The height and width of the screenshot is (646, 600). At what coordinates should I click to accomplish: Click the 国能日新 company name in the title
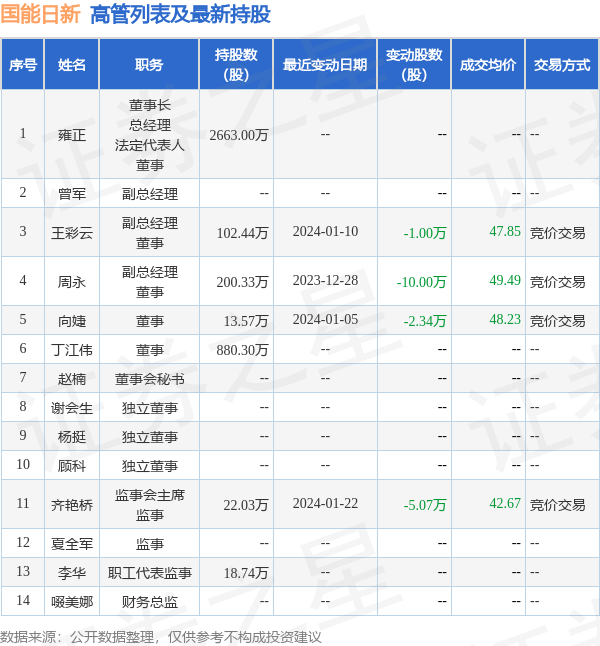[x=40, y=14]
